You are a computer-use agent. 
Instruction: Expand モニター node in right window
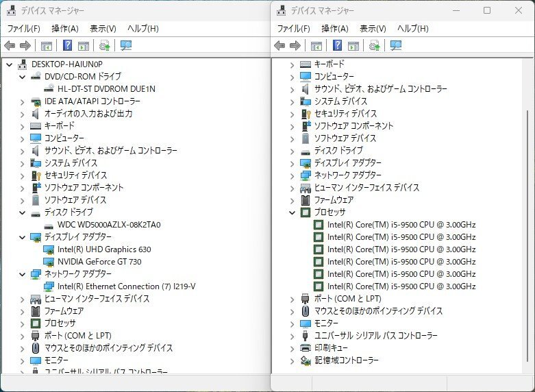click(292, 323)
